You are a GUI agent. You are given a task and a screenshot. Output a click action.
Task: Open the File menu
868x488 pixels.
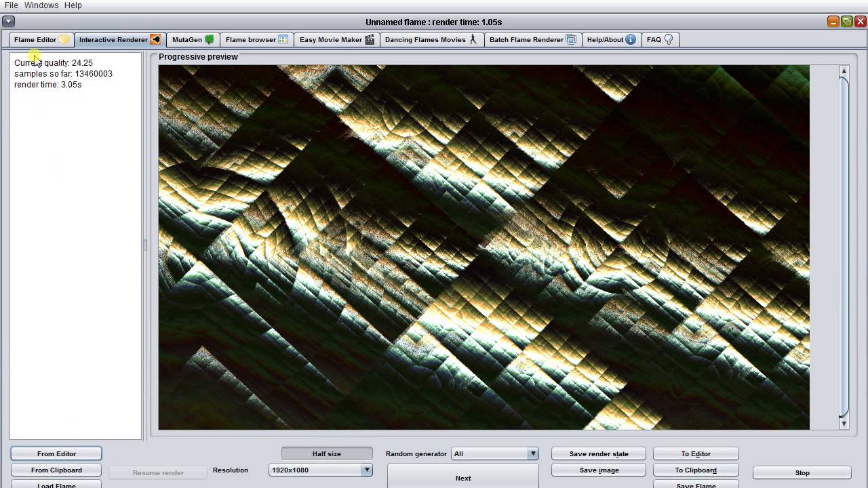tap(11, 5)
